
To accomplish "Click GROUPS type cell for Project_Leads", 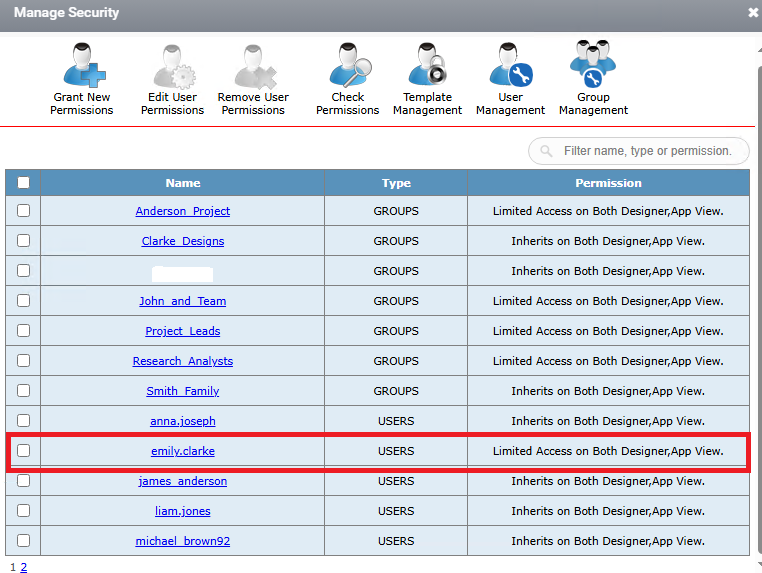I will tap(396, 331).
